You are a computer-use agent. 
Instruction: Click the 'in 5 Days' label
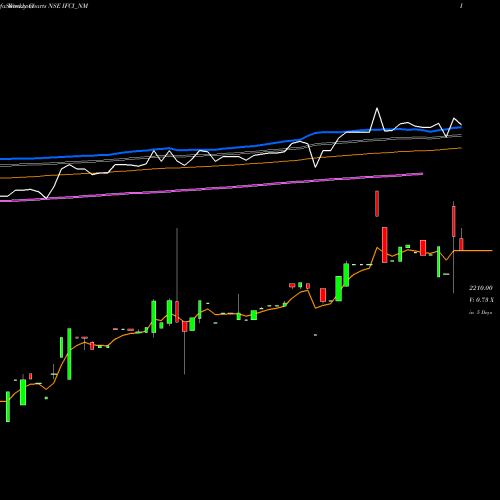pyautogui.click(x=481, y=312)
